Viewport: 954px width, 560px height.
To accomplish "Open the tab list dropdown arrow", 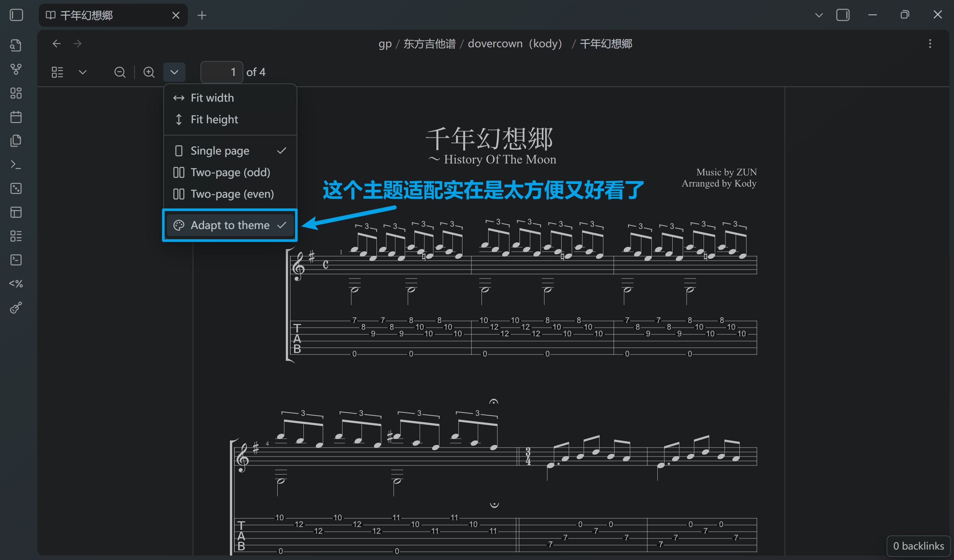I will point(818,15).
